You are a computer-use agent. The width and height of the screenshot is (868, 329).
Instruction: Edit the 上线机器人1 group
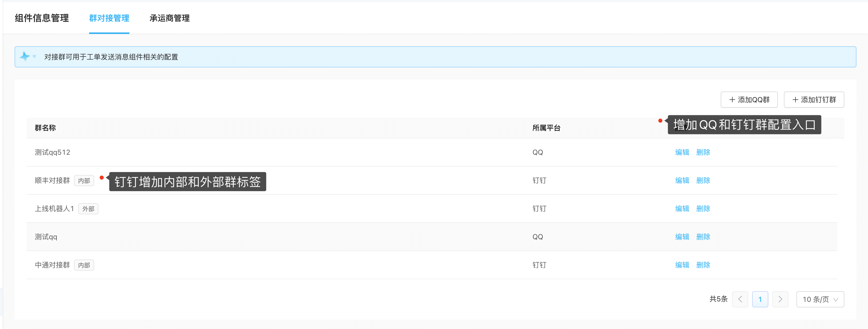682,209
